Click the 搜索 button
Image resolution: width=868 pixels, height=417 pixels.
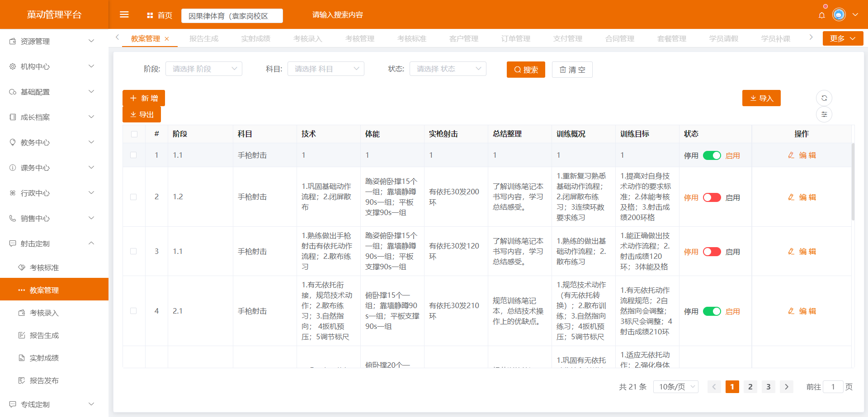click(x=526, y=70)
